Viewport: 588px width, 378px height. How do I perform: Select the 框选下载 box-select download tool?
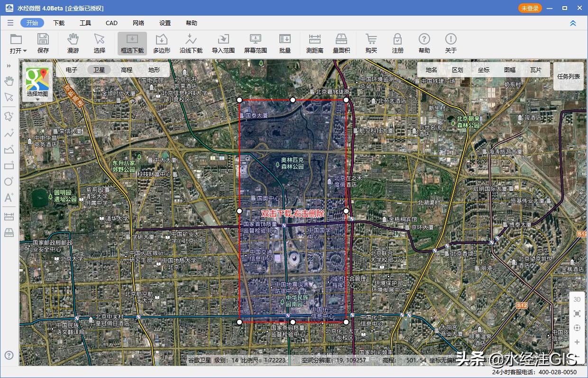(132, 44)
